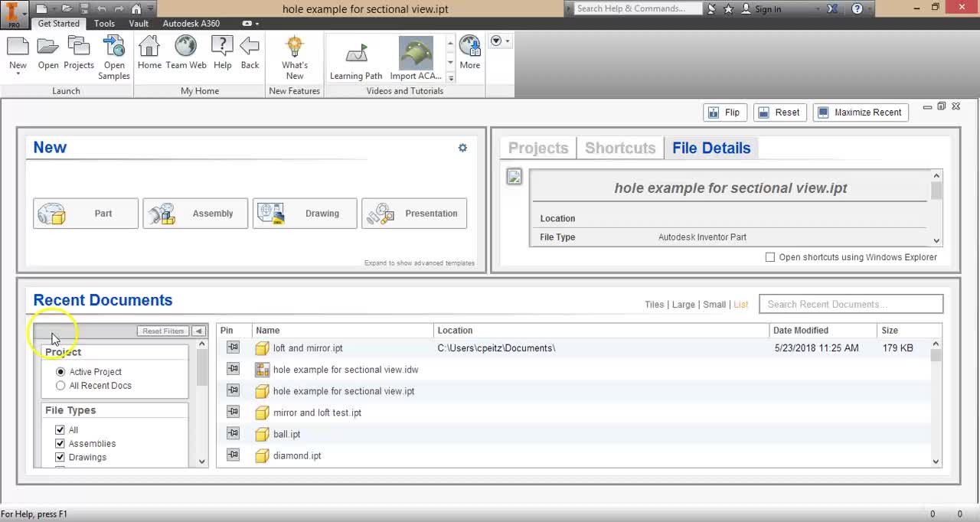Open New panel settings gear
The height and width of the screenshot is (522, 980).
point(462,148)
